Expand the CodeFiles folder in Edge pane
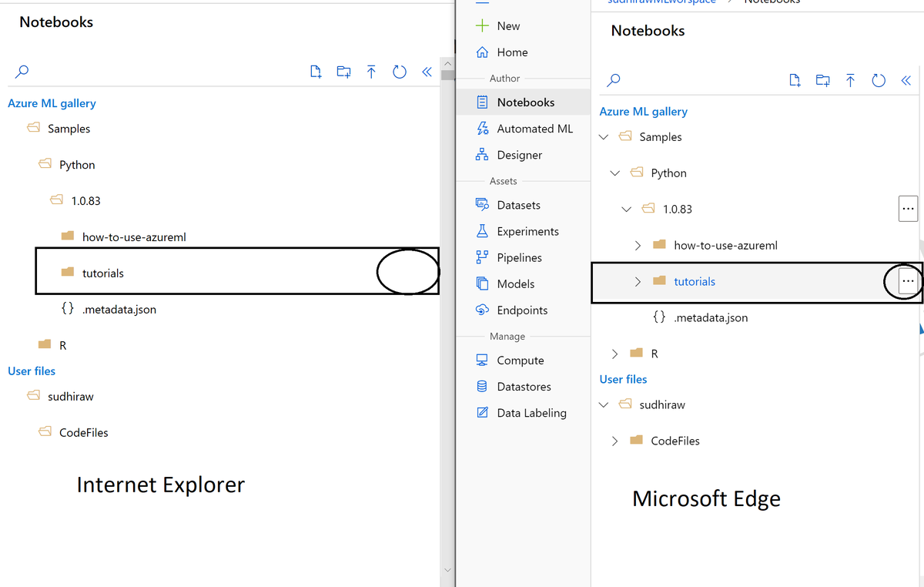 click(x=614, y=441)
